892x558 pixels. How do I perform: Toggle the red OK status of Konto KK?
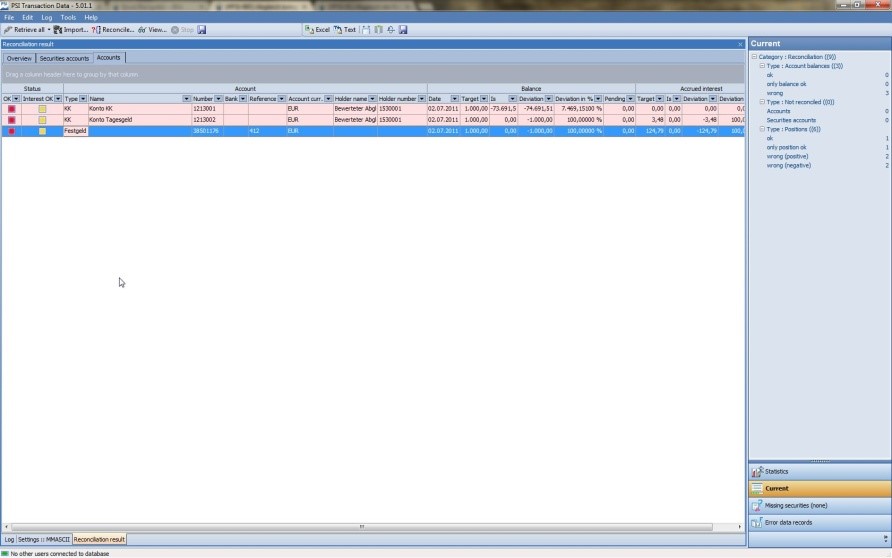(x=11, y=108)
